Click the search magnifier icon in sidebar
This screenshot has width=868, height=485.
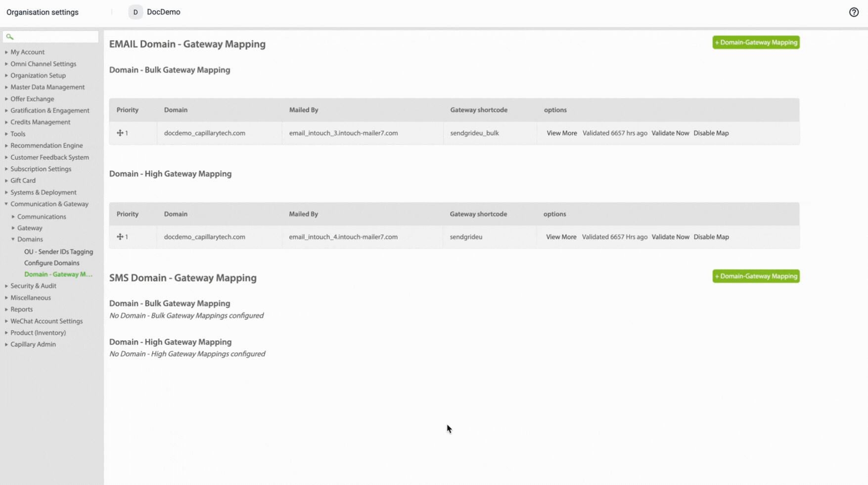10,37
